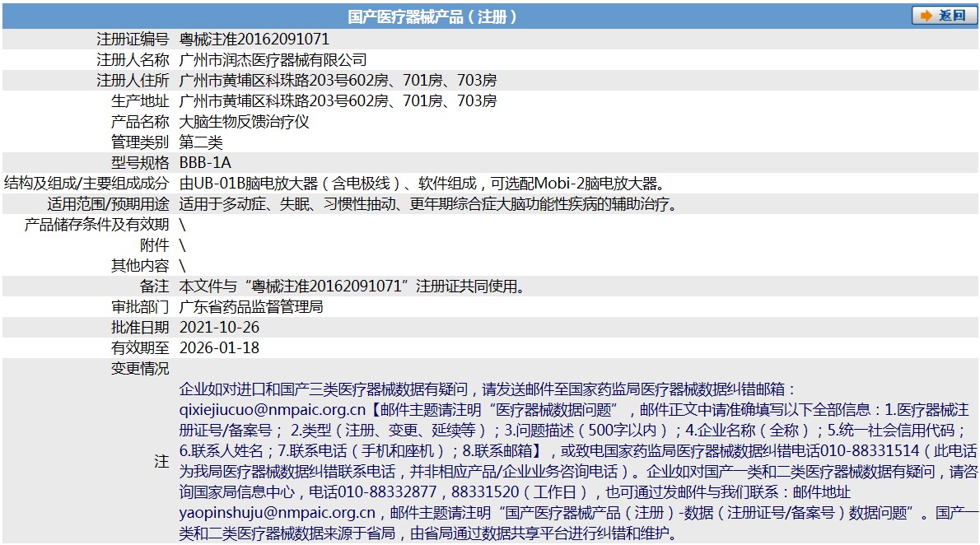This screenshot has width=980, height=545.
Task: Click the 变更情况 label
Action: point(140,369)
